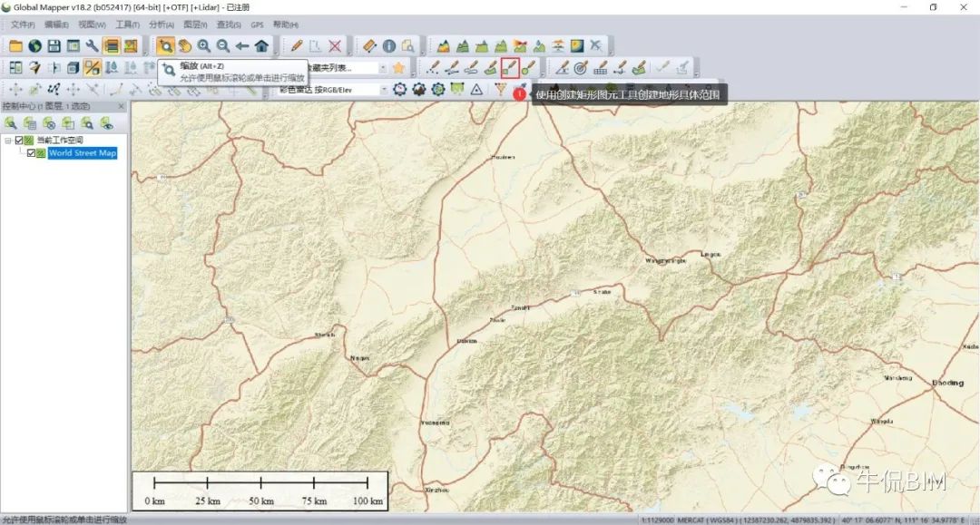980x525 pixels.
Task: Go to previous view with left arrow
Action: click(x=242, y=45)
